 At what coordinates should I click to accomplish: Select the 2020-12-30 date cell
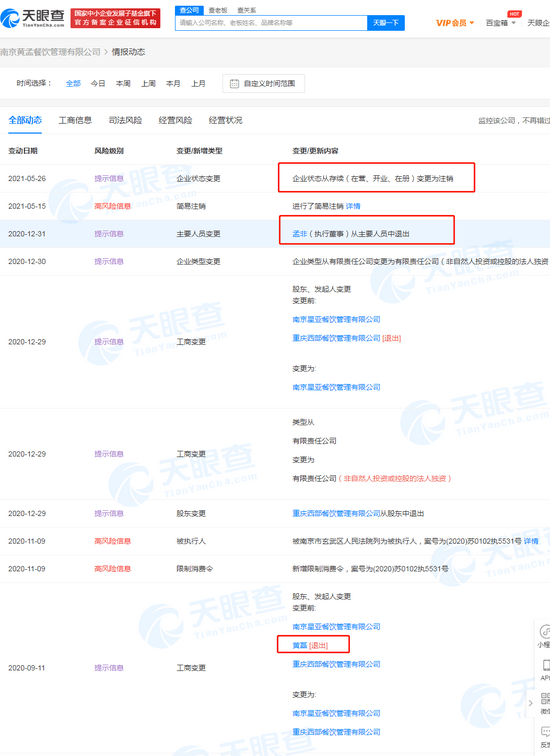coord(27,261)
